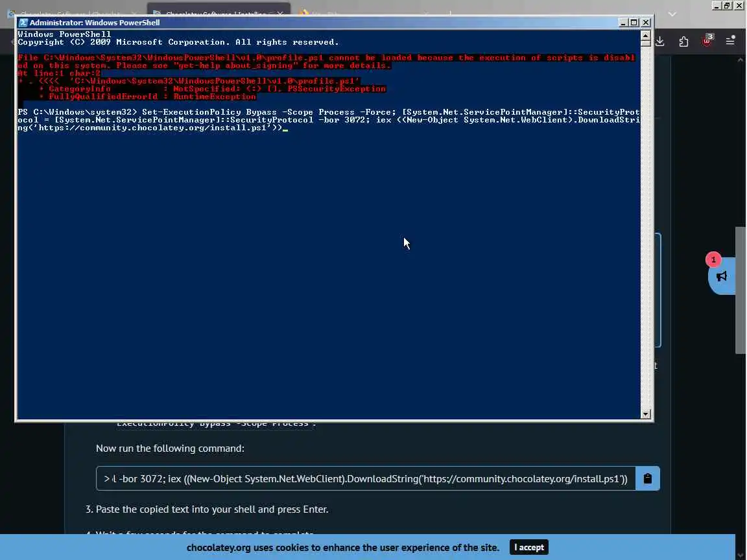Click the 'Now run the following command:' text
The width and height of the screenshot is (747, 560).
tap(170, 449)
